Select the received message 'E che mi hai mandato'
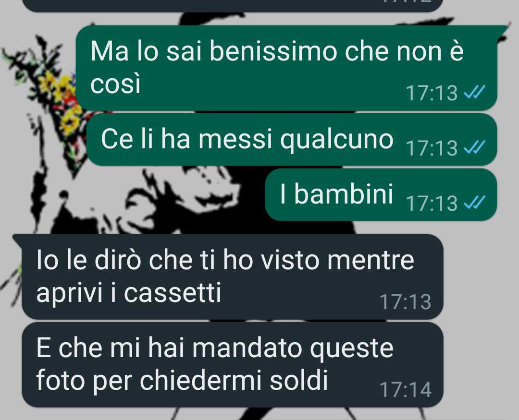519x420 pixels. 233,365
